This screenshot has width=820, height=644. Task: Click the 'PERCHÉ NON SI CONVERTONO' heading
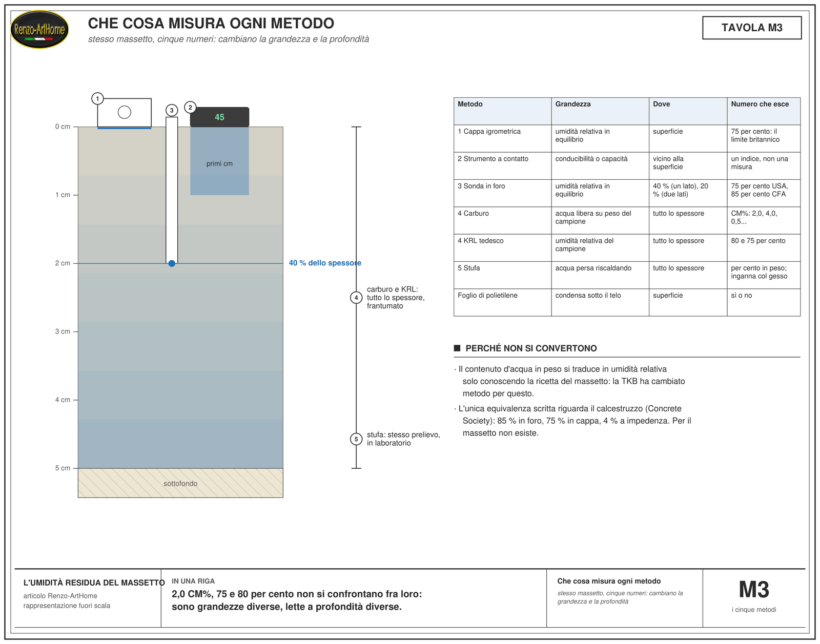tap(531, 348)
